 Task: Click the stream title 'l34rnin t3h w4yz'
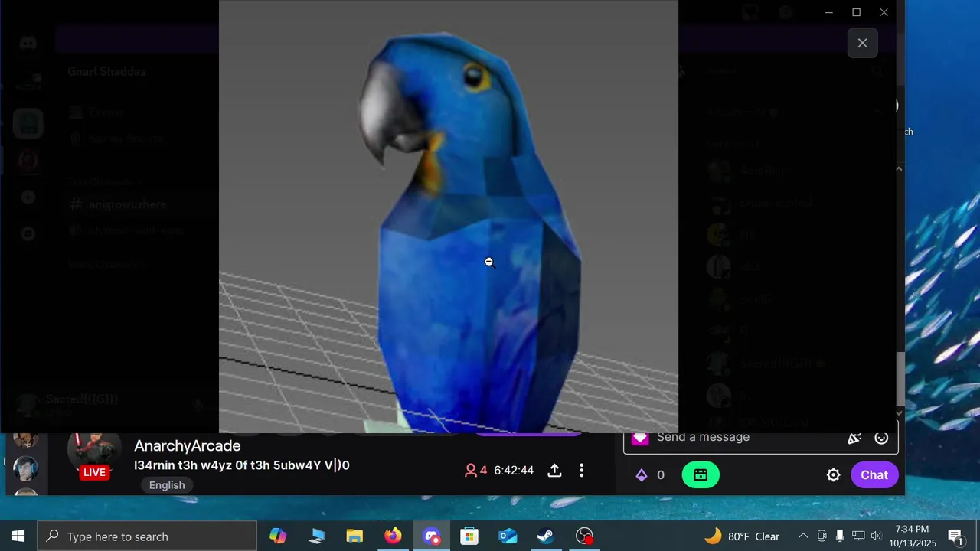coord(242,465)
